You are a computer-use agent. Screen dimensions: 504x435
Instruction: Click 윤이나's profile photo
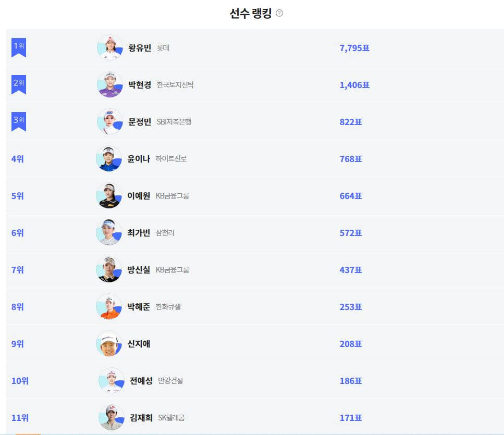click(109, 158)
